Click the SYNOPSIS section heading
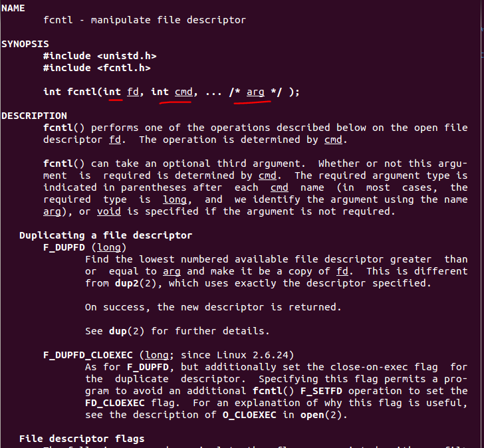Viewport: 484px width, 448px height. point(25,44)
